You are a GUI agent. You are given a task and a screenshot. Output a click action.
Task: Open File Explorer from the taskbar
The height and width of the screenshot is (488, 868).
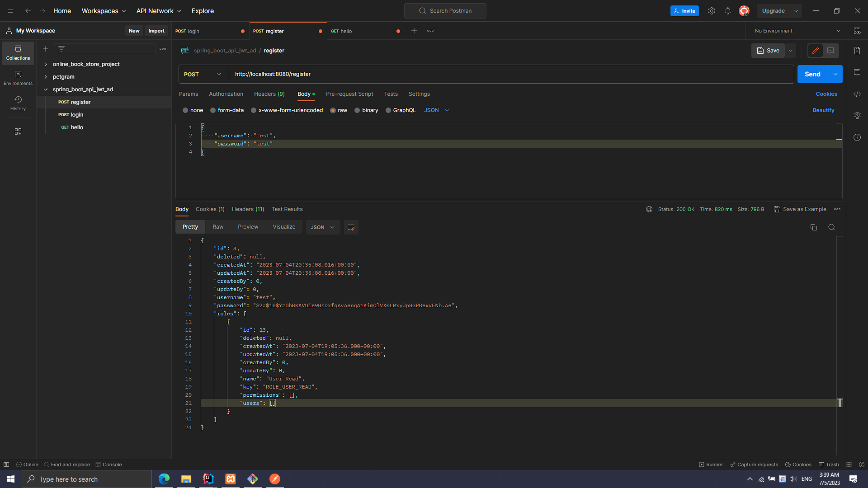click(x=186, y=479)
